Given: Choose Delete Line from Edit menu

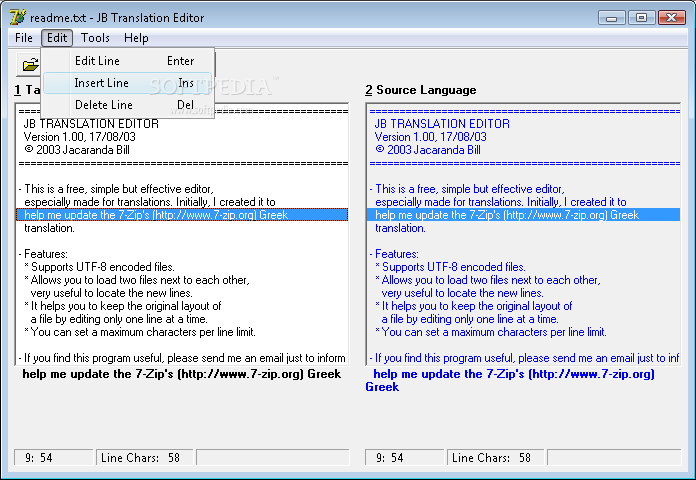Looking at the screenshot, I should click(128, 105).
